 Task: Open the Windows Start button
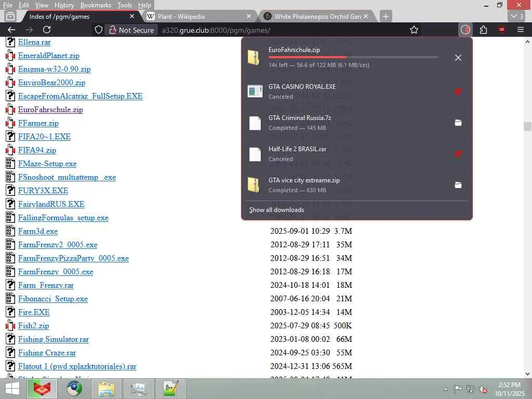12,389
